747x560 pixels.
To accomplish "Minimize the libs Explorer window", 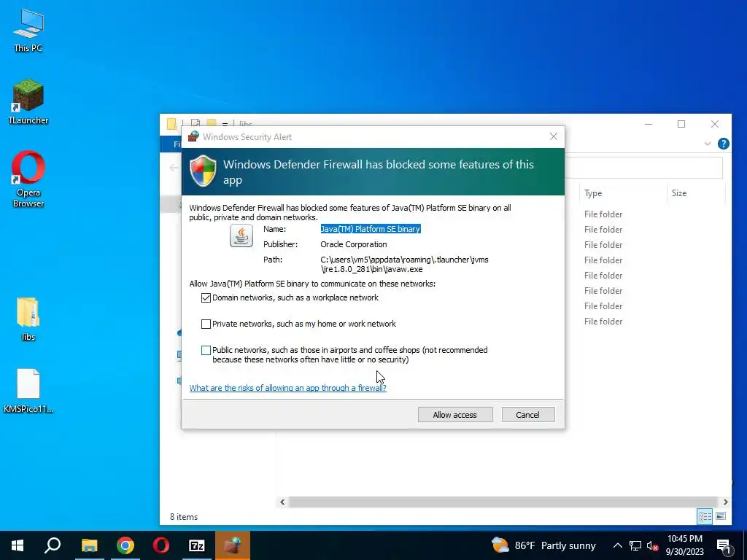I will 649,124.
